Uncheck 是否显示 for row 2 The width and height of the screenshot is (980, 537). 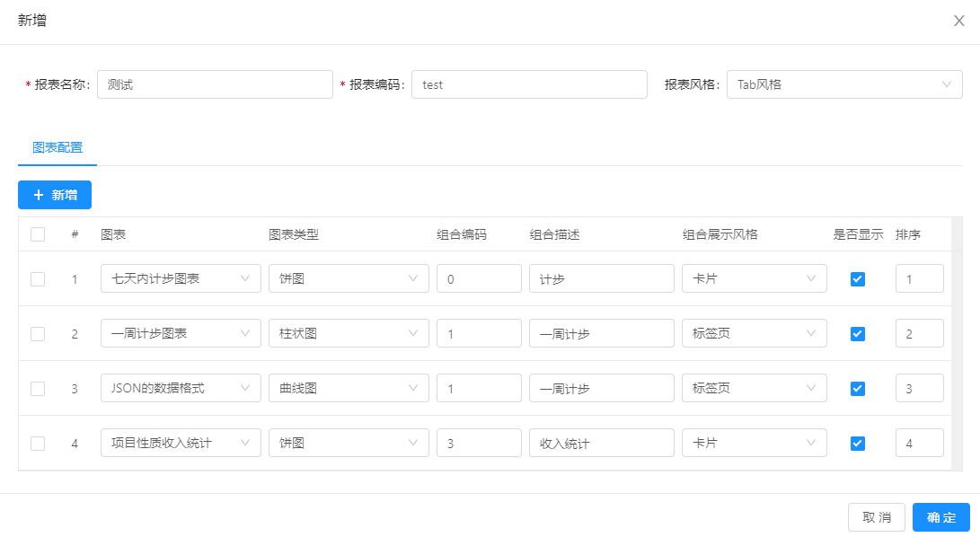click(857, 334)
